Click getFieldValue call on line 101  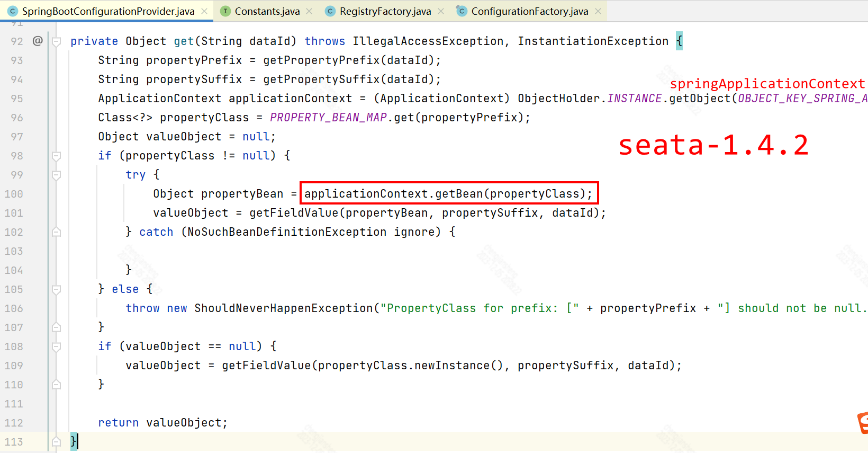293,213
